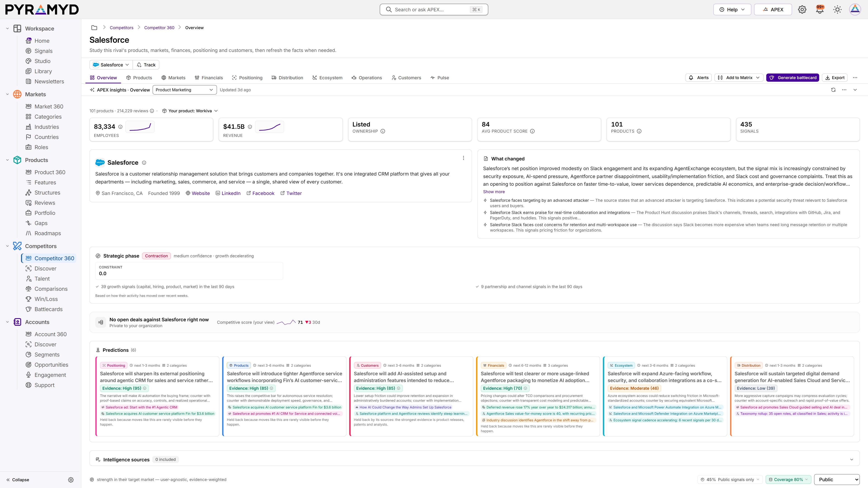This screenshot has width=868, height=488.
Task: Open the Product Marketing role dropdown
Action: 184,90
